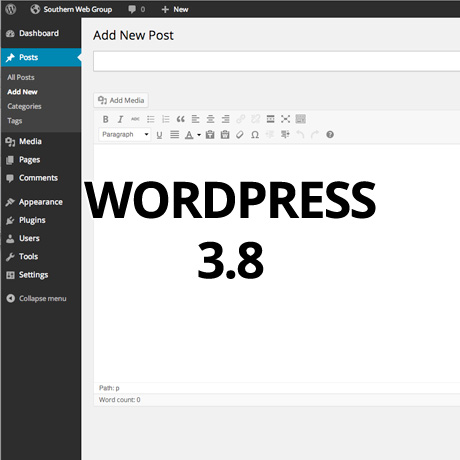
Task: Open editor help with the question mark icon
Action: [x=330, y=135]
